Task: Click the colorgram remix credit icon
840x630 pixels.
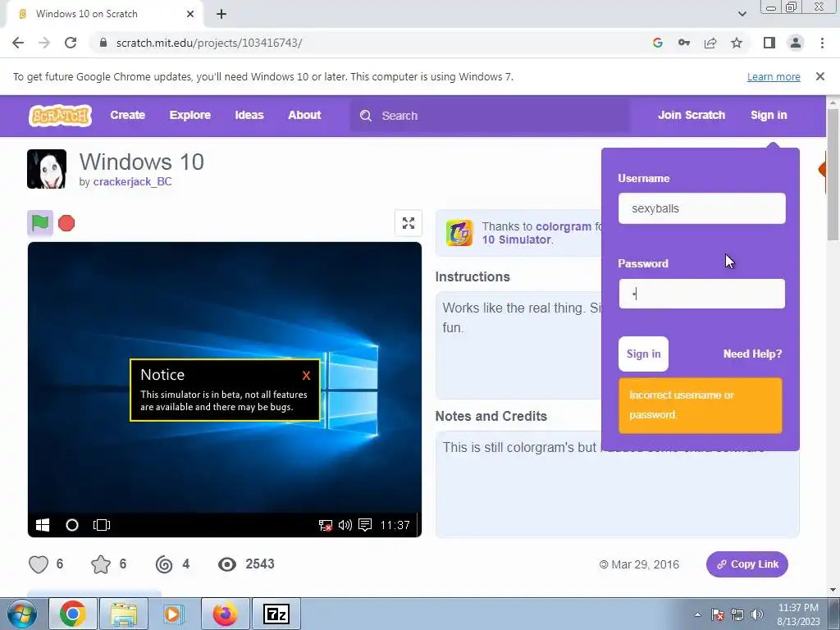Action: pos(459,233)
